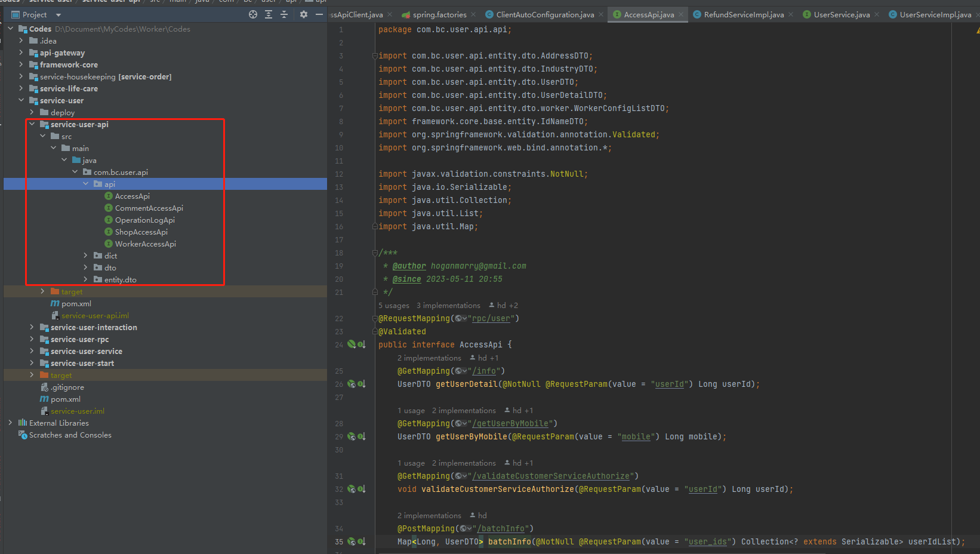This screenshot has width=980, height=554.
Task: Click the '5 usages' inlay hint
Action: point(394,306)
